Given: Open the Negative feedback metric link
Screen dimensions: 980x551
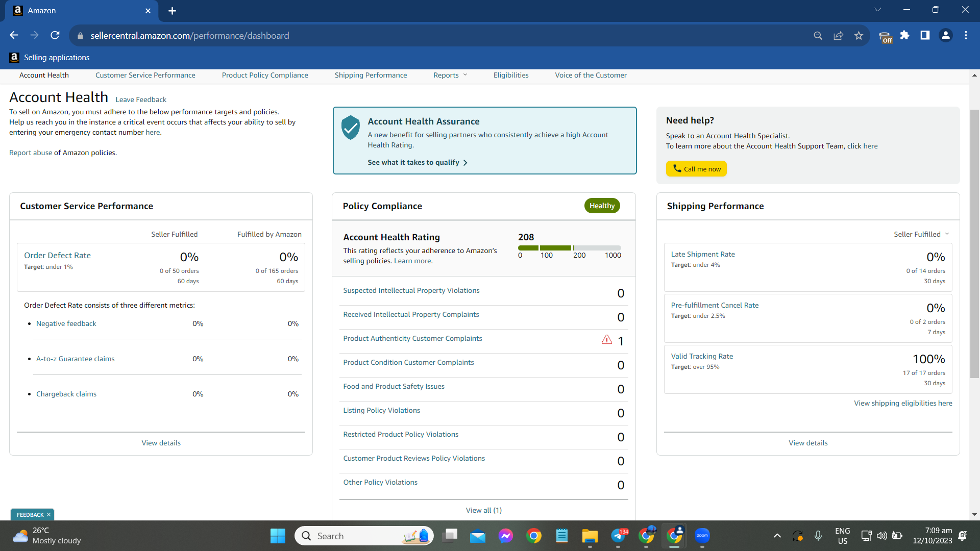Looking at the screenshot, I should tap(66, 323).
